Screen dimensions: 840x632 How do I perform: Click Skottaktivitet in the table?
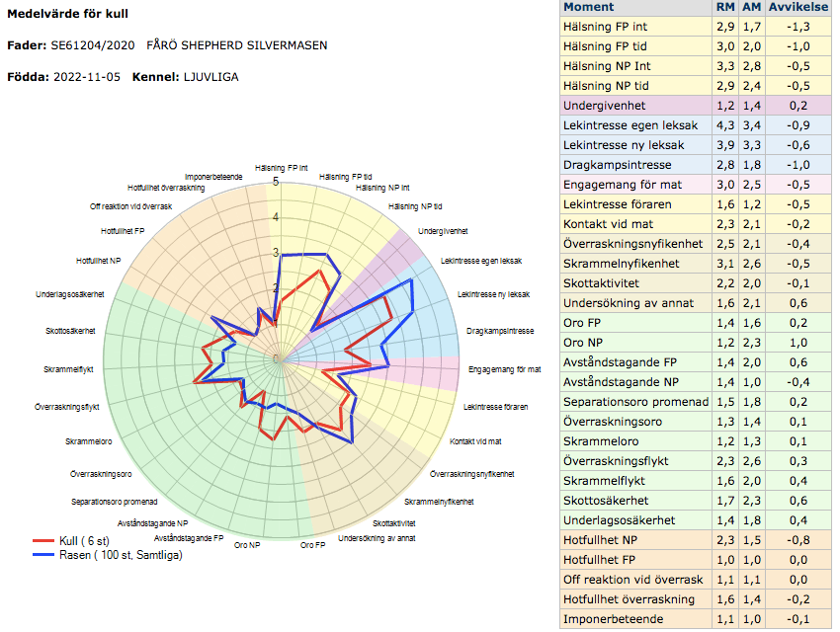tap(607, 283)
